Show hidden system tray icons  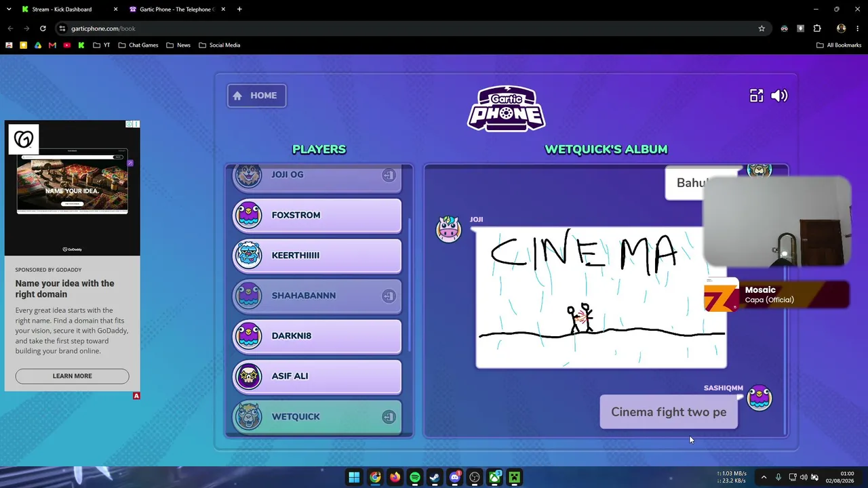764,477
